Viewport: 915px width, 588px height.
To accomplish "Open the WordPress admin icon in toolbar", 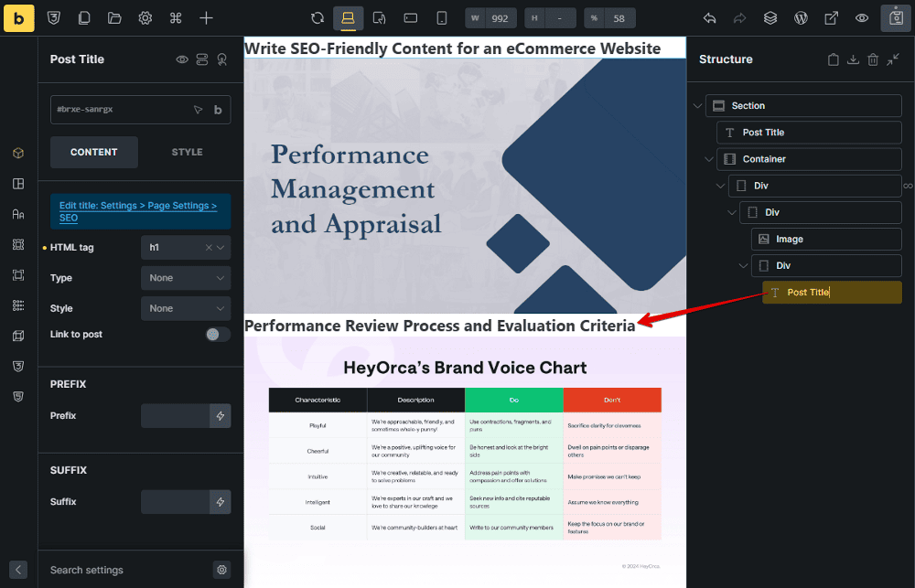I will pos(801,17).
